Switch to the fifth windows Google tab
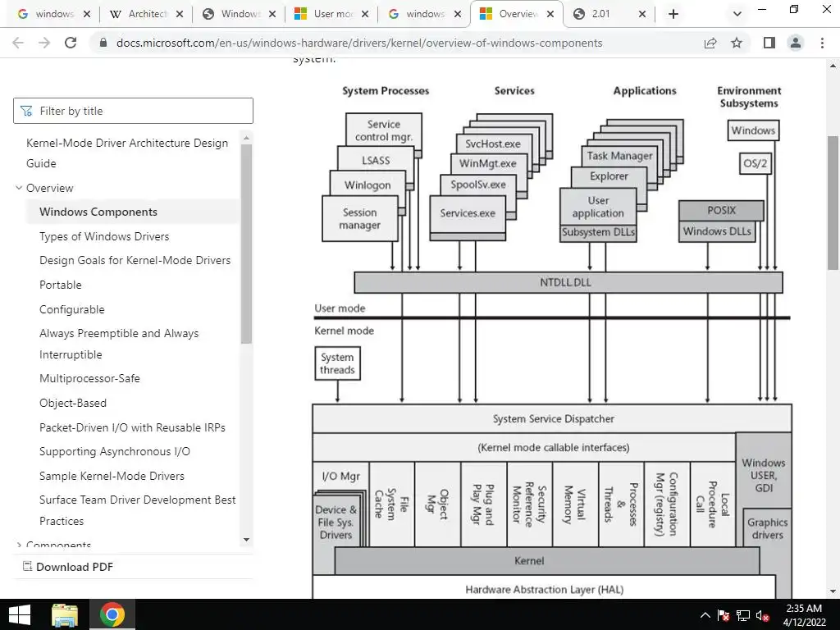This screenshot has height=630, width=840. click(418, 14)
